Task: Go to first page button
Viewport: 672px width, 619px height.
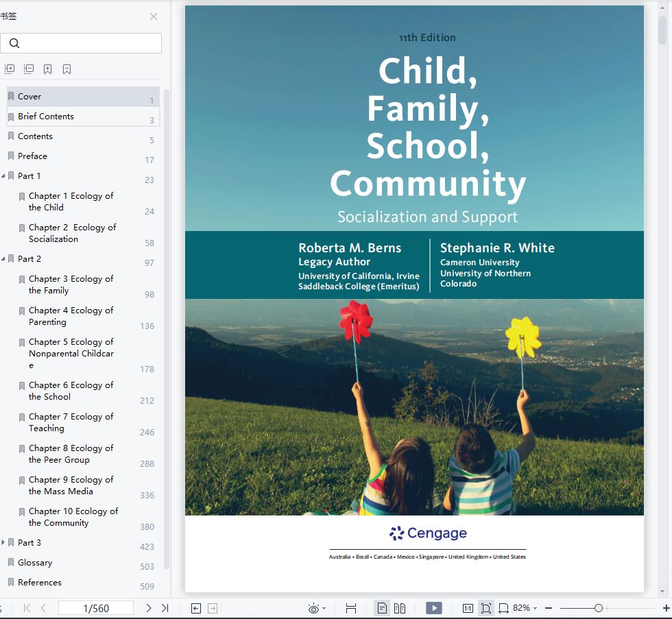Action: click(x=27, y=608)
